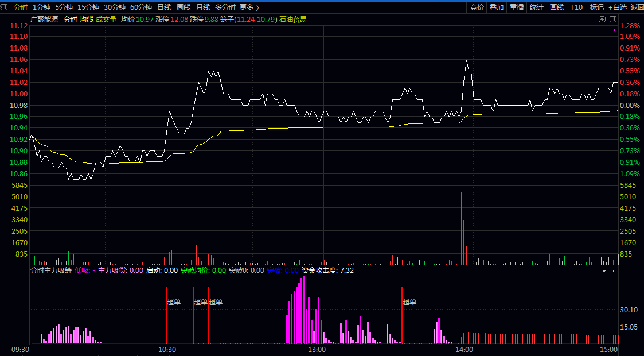This screenshot has width=644, height=356.
Task: Open indicator panel dropdown arrow
Action: 603,270
